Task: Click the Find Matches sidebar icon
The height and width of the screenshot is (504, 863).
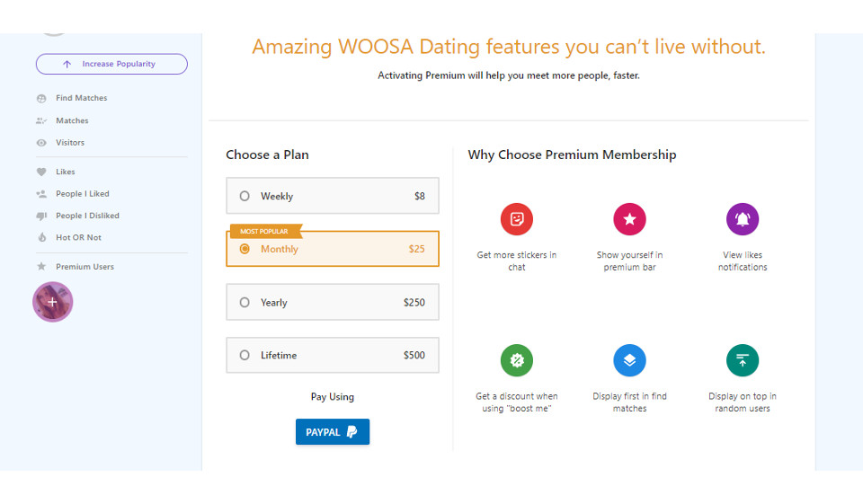Action: [x=41, y=98]
